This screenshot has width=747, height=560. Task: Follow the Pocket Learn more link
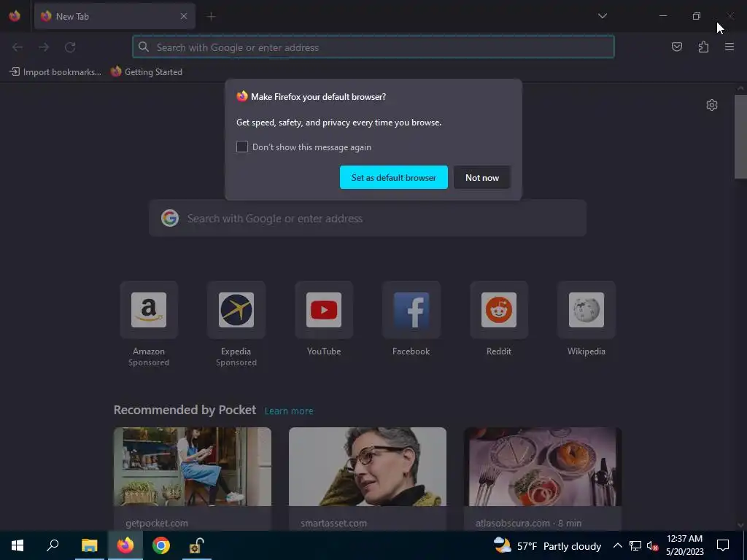(289, 411)
